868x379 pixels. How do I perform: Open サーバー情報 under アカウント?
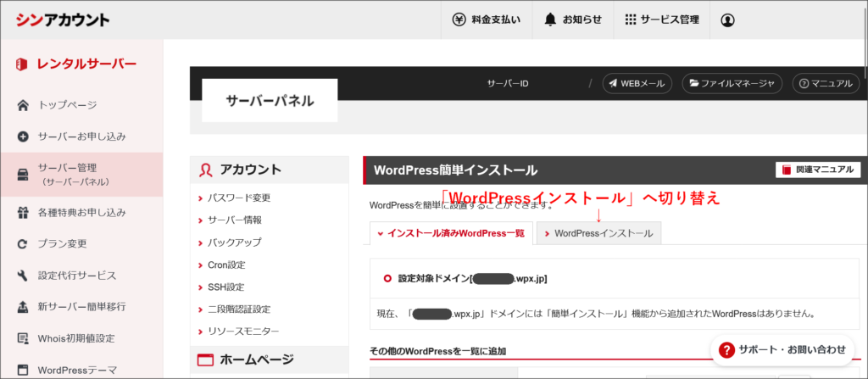coord(234,220)
